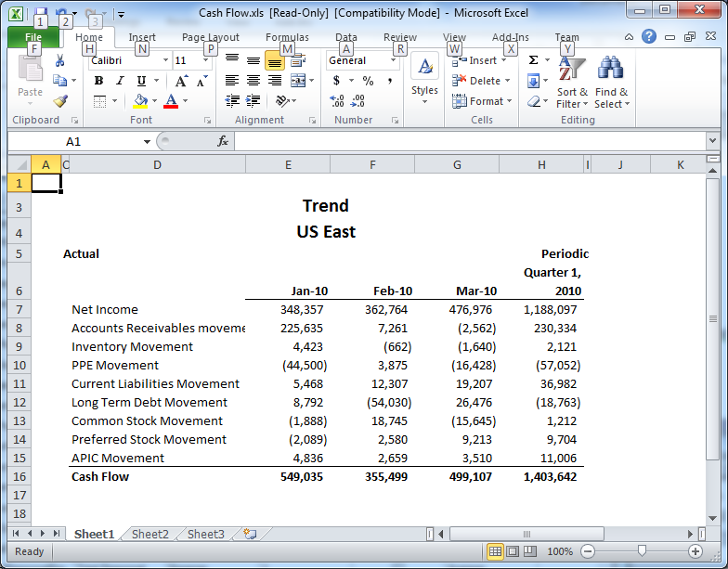
Task: Click the Insert Function fx button
Action: click(223, 141)
